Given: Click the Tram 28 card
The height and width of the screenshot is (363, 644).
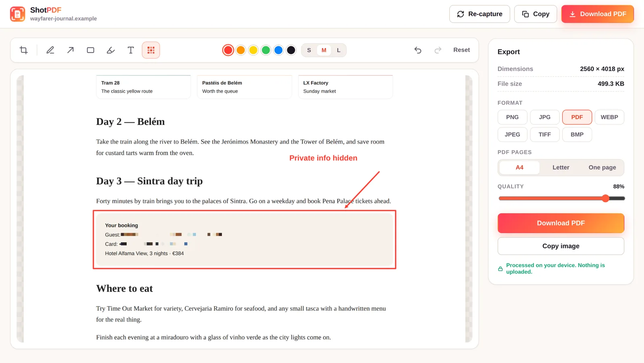Looking at the screenshot, I should pos(143,87).
